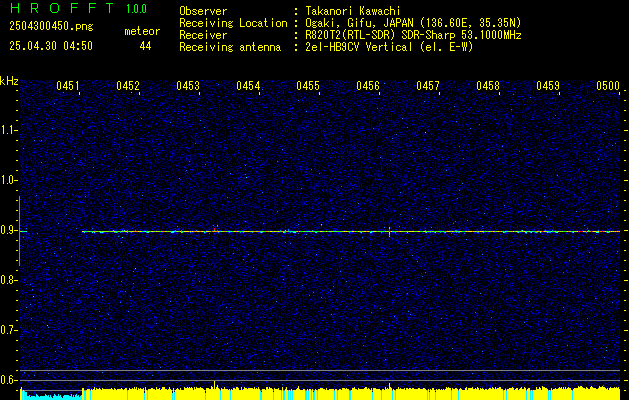The height and width of the screenshot is (400, 629).
Task: Click time marker 0453
Action: tap(188, 85)
